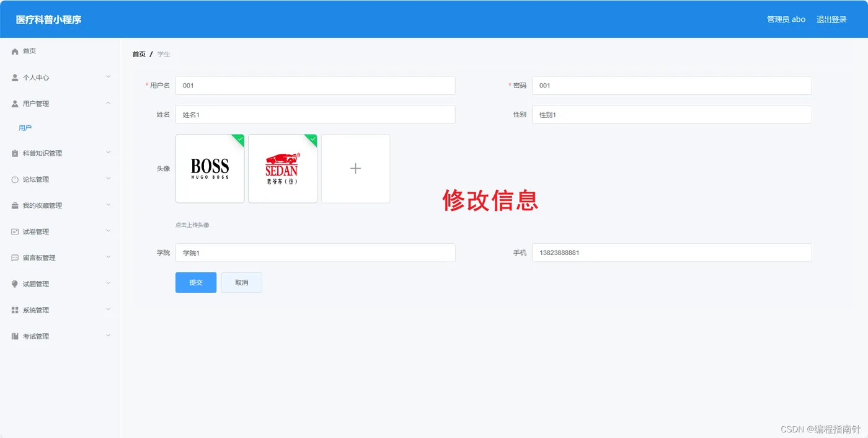Screen dimensions: 868x438
Task: Focus the 用户名 input field
Action: [316, 86]
